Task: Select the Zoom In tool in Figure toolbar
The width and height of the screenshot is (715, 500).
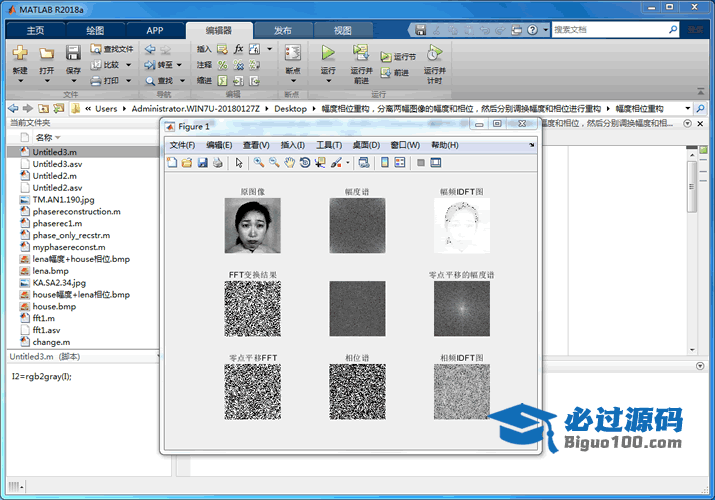Action: 259,162
